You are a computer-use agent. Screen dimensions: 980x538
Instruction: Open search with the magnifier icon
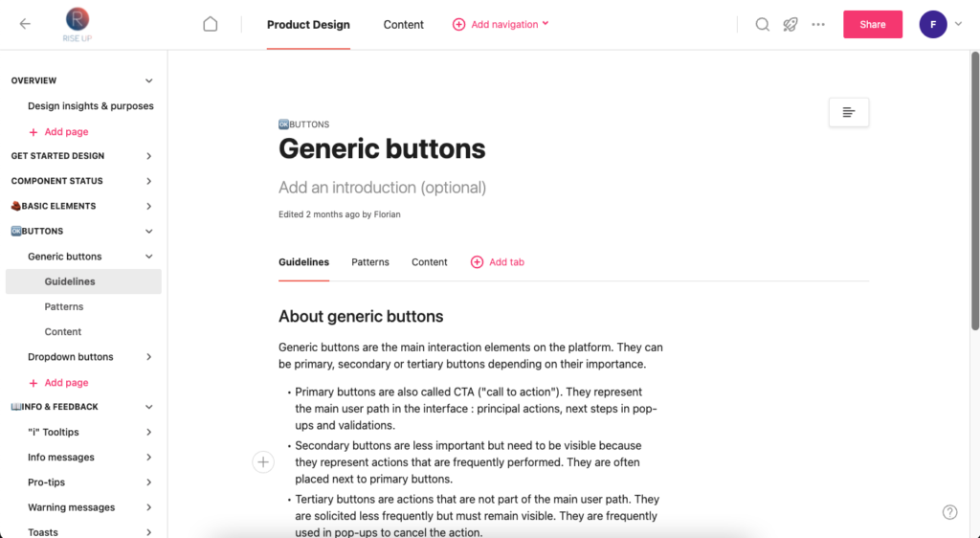762,25
